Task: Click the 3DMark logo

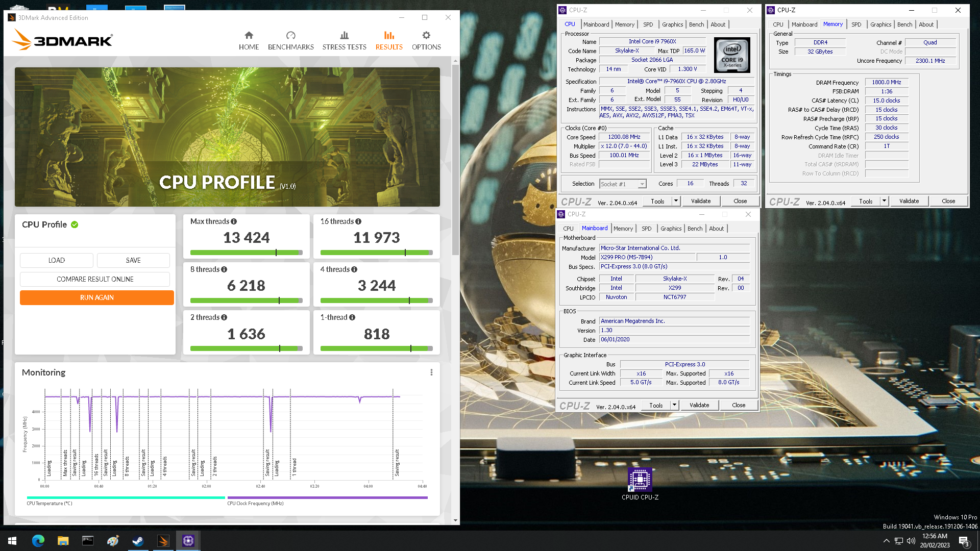Action: (62, 40)
